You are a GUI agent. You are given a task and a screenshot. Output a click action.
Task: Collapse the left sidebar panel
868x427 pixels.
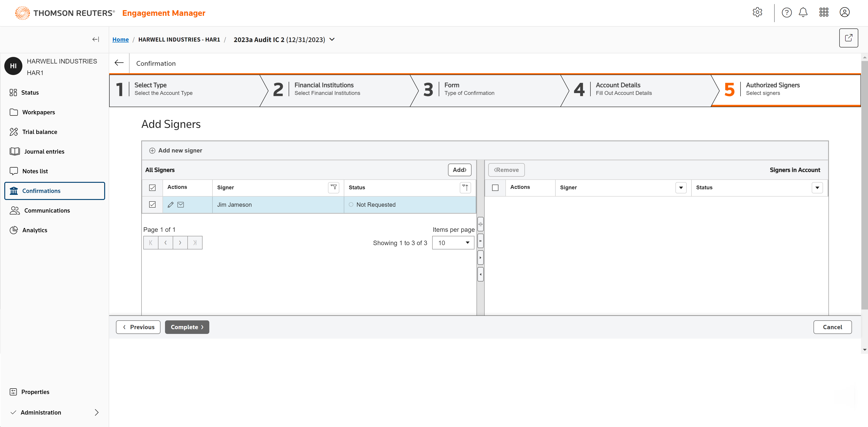pyautogui.click(x=96, y=39)
